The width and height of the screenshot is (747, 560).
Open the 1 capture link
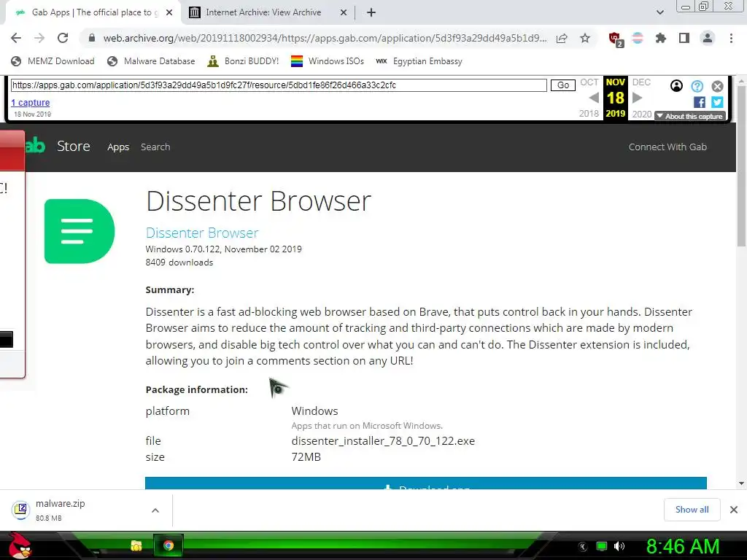coord(31,102)
